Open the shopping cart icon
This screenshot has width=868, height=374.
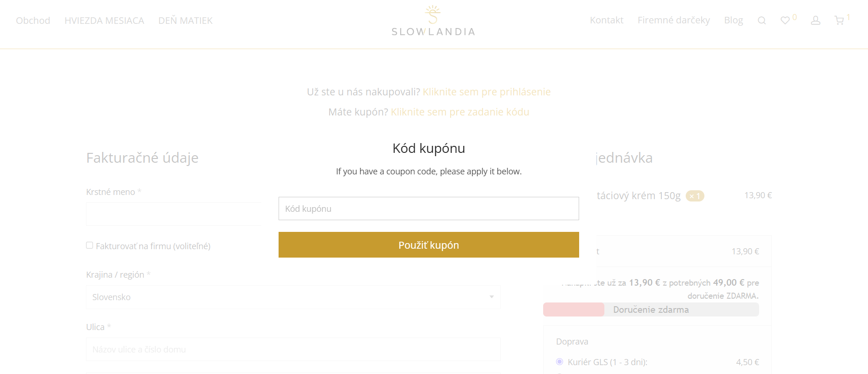click(839, 21)
